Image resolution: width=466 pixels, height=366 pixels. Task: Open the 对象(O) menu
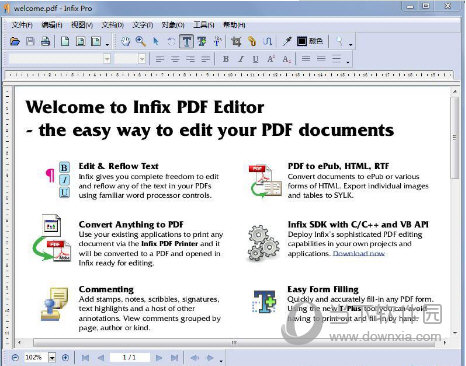173,25
